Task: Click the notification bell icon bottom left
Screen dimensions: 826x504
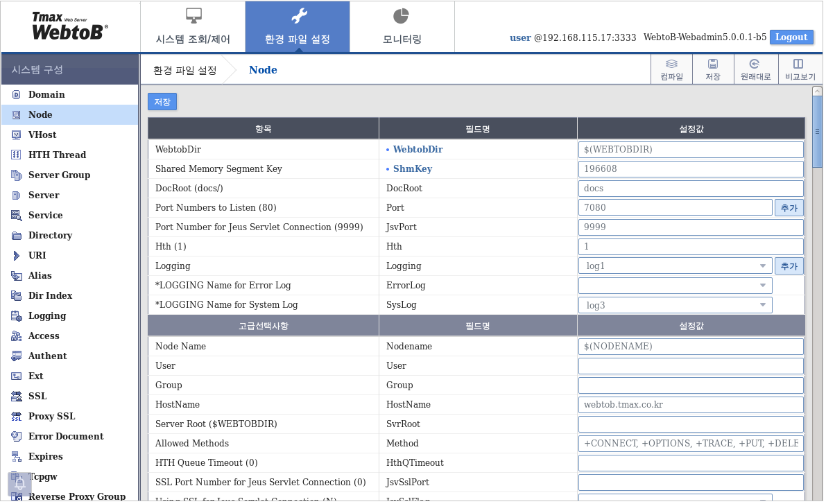Action: point(19,484)
